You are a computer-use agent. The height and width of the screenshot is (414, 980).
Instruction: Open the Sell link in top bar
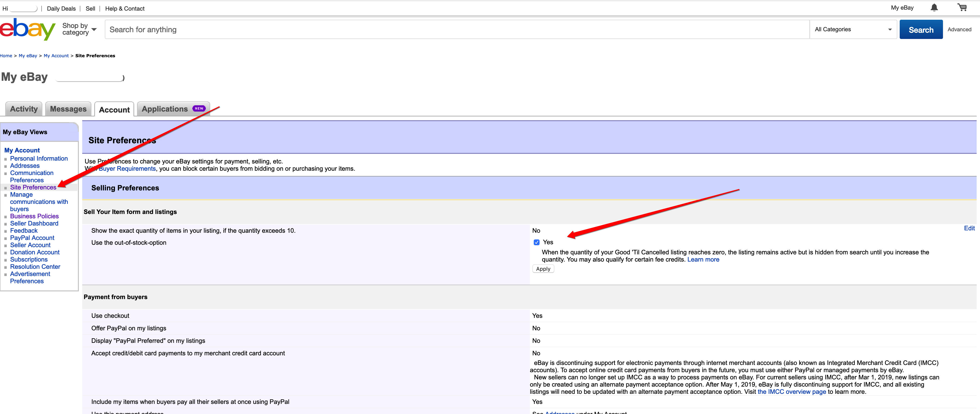point(90,8)
